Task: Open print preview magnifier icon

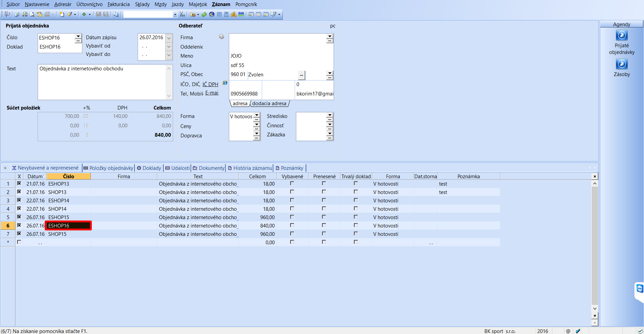Action: (32, 14)
